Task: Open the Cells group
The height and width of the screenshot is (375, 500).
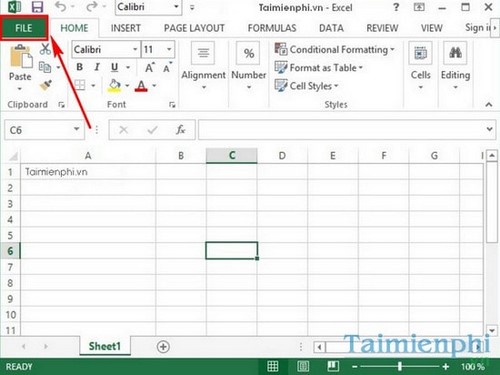Action: coord(421,67)
